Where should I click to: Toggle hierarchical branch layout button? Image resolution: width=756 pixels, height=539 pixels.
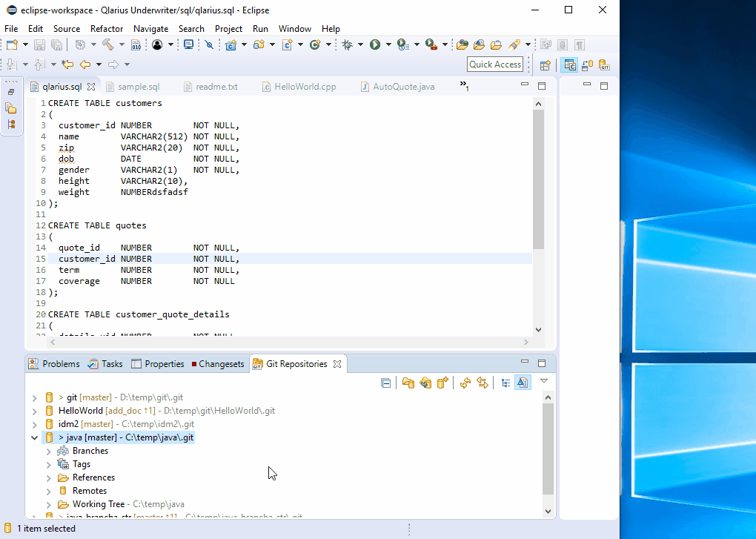coord(505,383)
